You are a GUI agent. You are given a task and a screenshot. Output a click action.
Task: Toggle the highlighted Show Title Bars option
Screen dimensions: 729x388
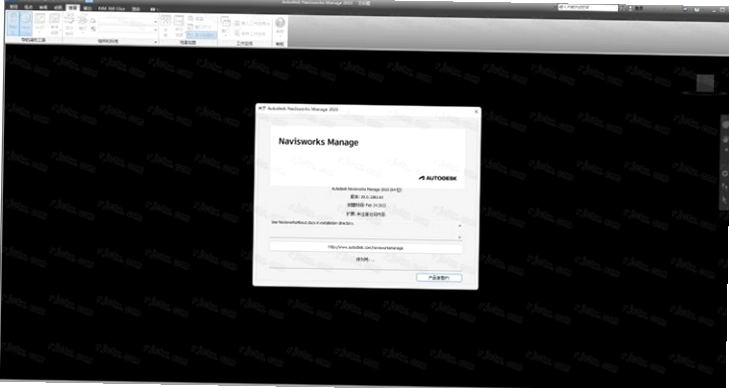point(201,35)
